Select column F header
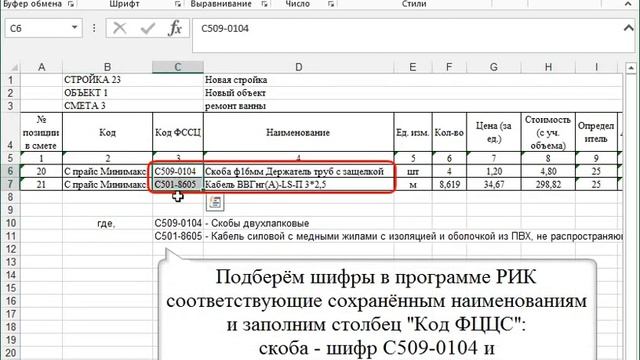The height and width of the screenshot is (360, 640). click(449, 67)
